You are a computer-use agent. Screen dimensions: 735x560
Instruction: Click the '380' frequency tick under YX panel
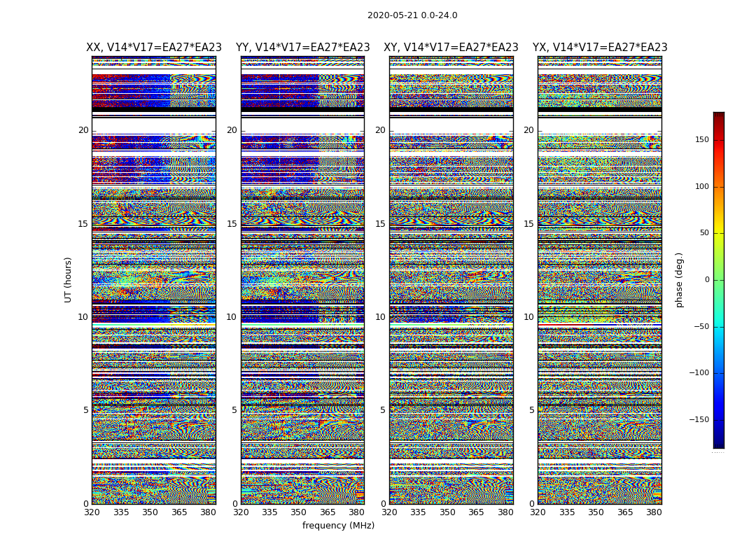654,512
